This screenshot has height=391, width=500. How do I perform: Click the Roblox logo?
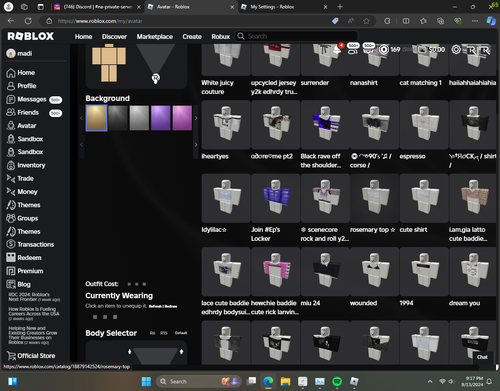point(31,36)
